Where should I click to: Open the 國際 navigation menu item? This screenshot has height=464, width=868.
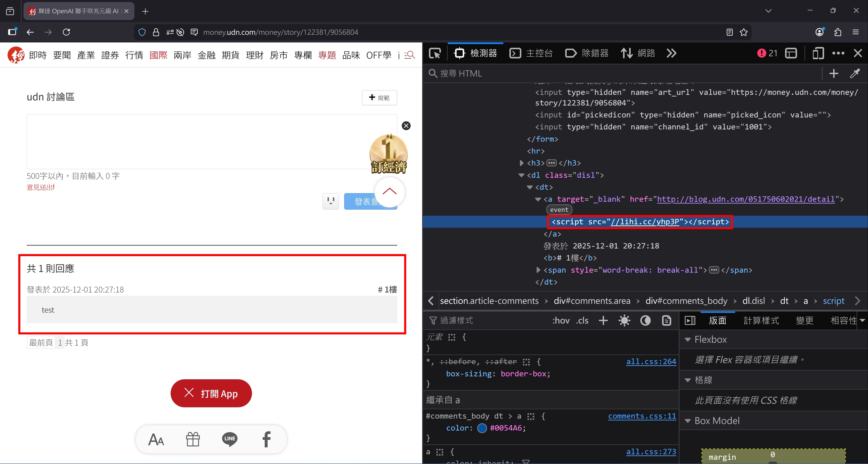(x=158, y=55)
